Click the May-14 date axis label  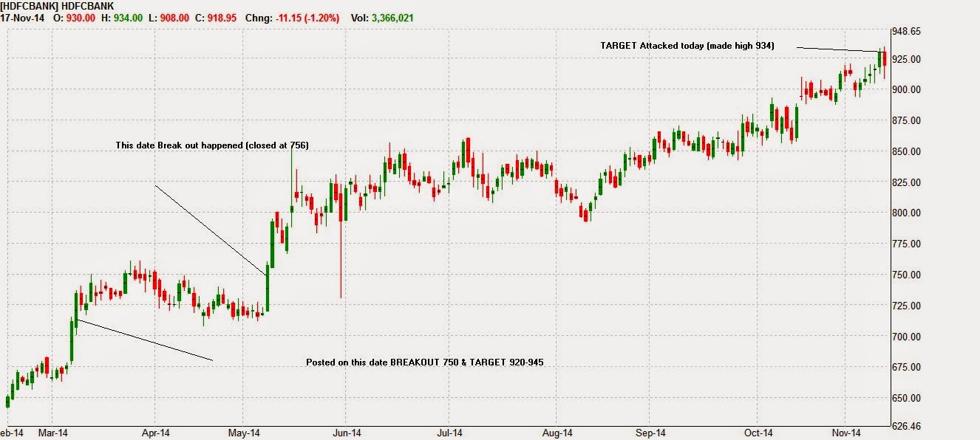(x=245, y=433)
